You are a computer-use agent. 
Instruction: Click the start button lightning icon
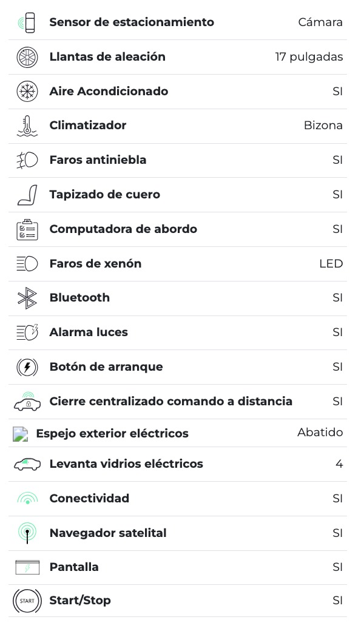27,367
